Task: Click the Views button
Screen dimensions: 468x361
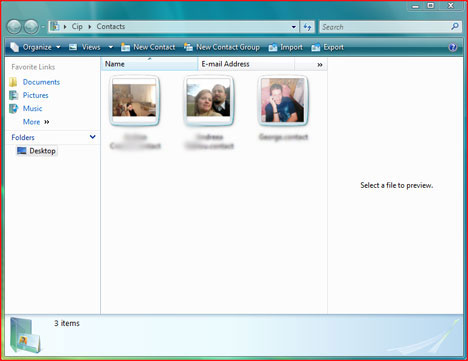Action: pos(85,47)
